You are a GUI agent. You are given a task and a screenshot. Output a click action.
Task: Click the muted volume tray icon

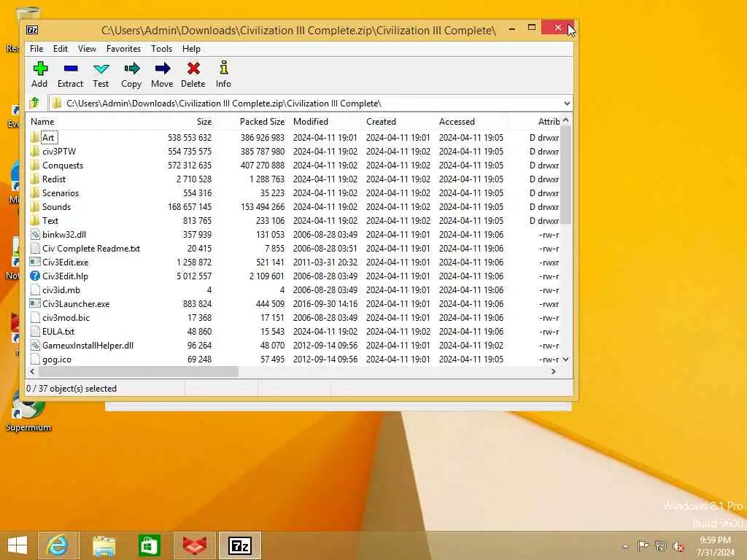point(678,545)
